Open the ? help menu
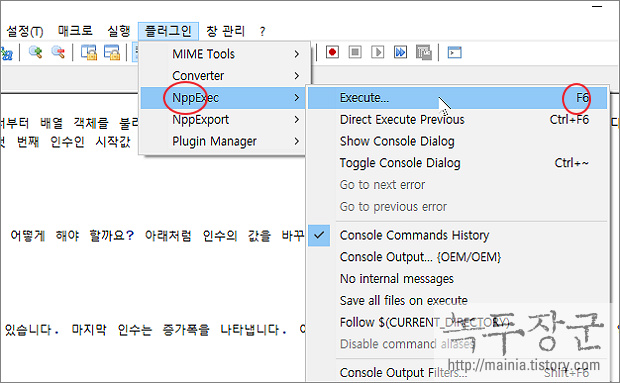The width and height of the screenshot is (620, 383). point(263,31)
